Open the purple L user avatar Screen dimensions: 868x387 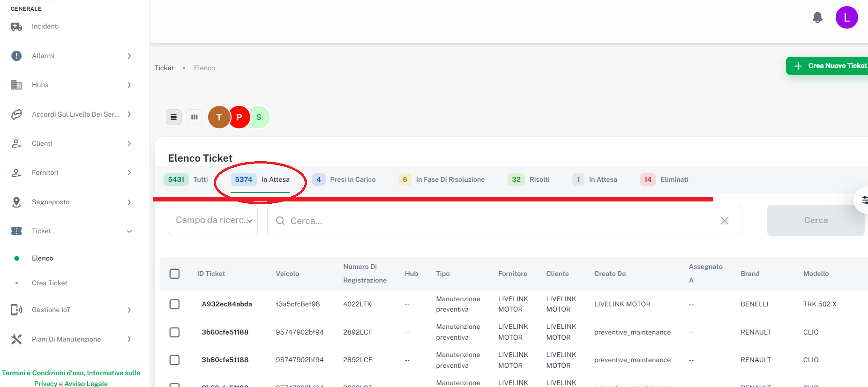point(846,18)
